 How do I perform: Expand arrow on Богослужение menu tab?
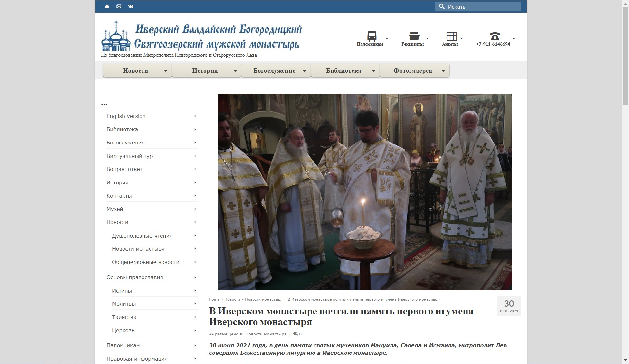pos(304,71)
